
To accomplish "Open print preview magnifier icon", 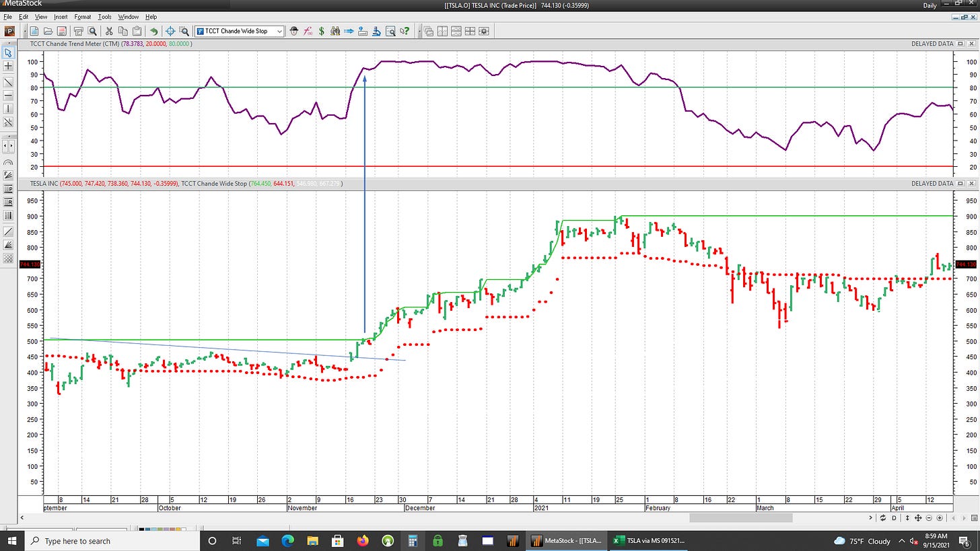I will click(x=92, y=31).
